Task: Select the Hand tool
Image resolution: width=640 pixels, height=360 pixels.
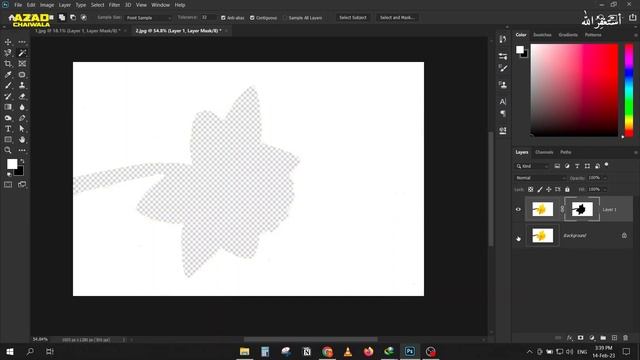Action: pos(22,140)
